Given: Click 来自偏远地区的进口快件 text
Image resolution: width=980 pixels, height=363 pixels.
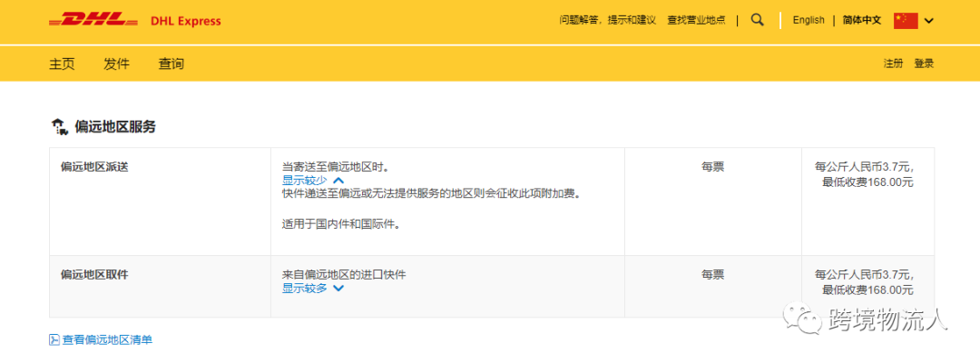Looking at the screenshot, I should pyautogui.click(x=344, y=274).
